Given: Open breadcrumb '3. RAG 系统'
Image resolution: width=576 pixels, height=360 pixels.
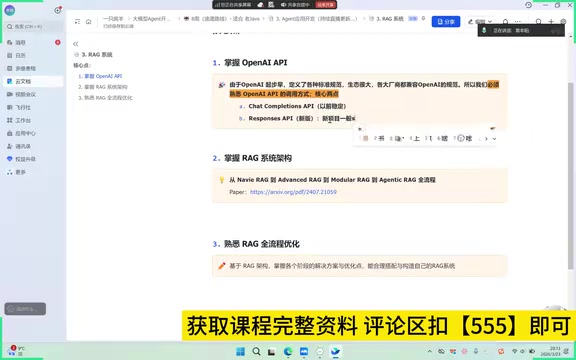Looking at the screenshot, I should click(x=386, y=19).
